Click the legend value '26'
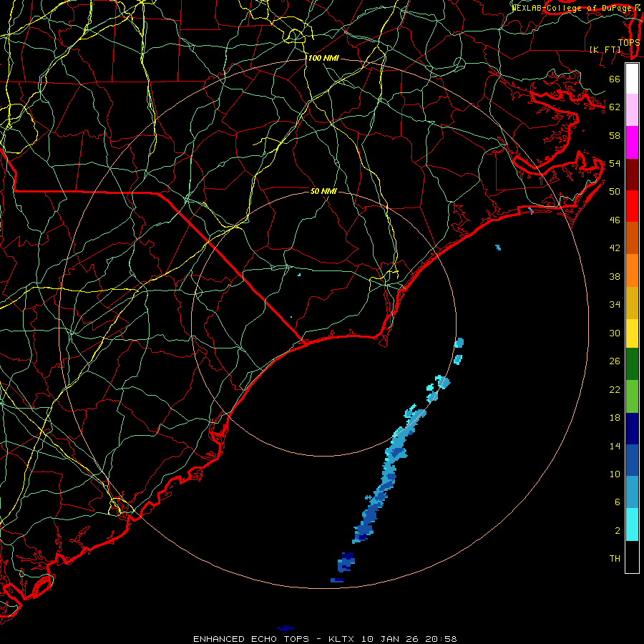 (x=615, y=361)
